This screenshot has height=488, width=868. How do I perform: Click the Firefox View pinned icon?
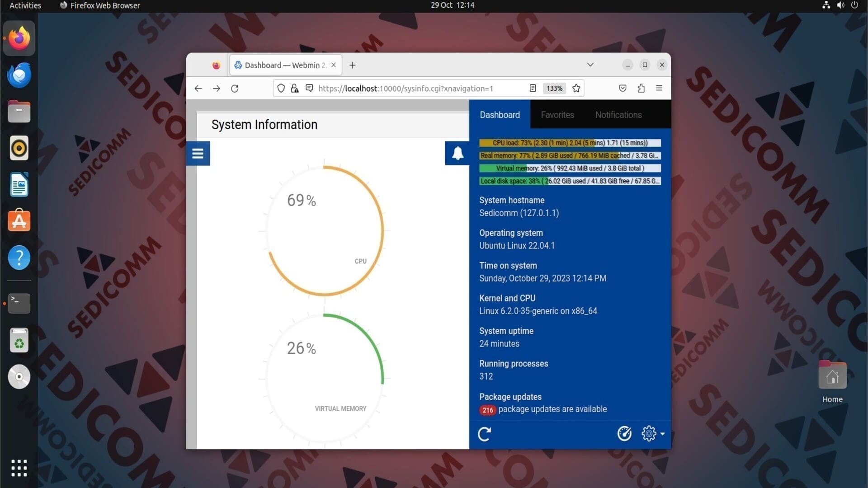(216, 65)
